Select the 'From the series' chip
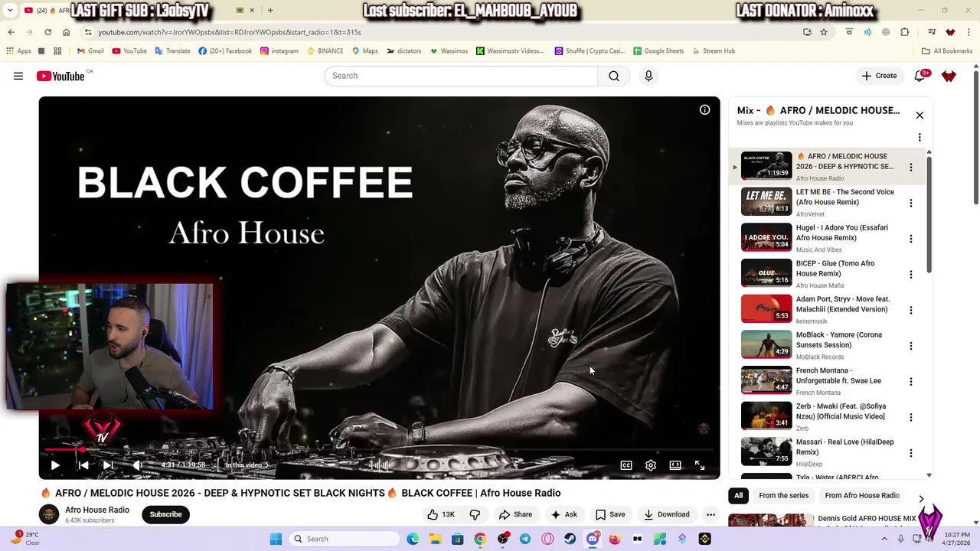 click(x=783, y=496)
